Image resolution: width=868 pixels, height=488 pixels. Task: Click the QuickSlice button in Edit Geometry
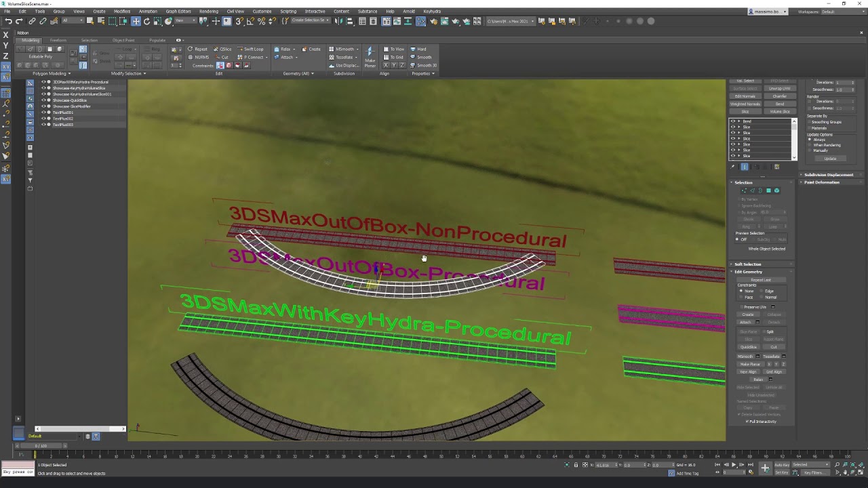(748, 347)
